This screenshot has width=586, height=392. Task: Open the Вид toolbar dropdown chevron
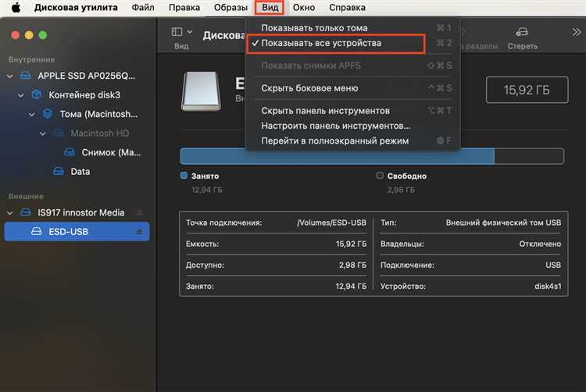coord(190,32)
